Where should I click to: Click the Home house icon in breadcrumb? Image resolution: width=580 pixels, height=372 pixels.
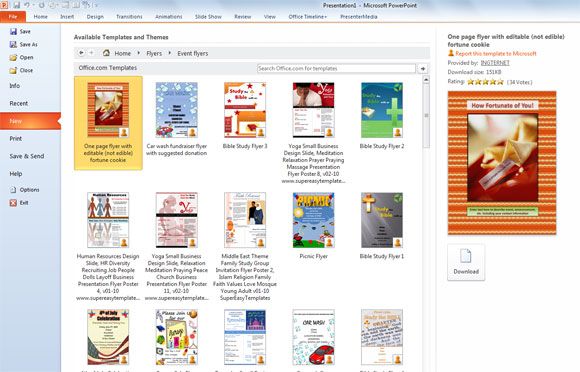pyautogui.click(x=106, y=53)
